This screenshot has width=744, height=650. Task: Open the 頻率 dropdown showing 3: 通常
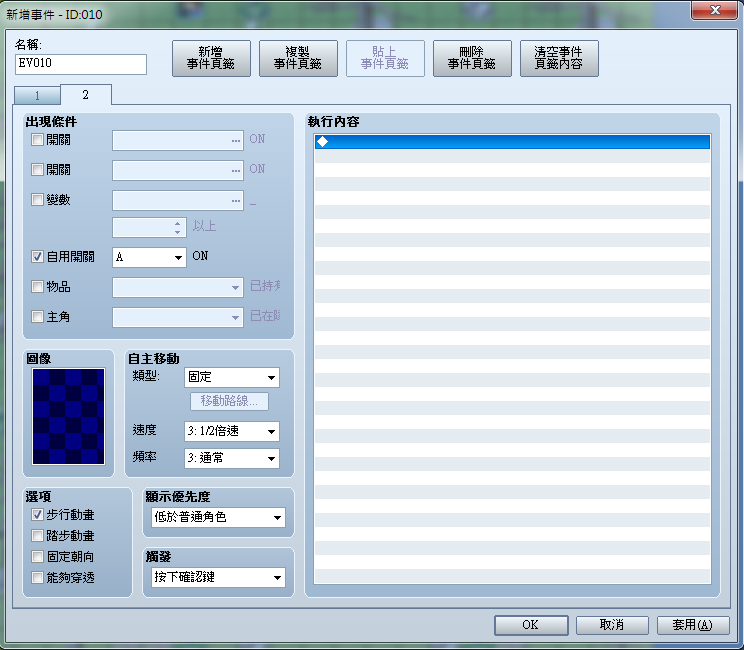pyautogui.click(x=232, y=458)
